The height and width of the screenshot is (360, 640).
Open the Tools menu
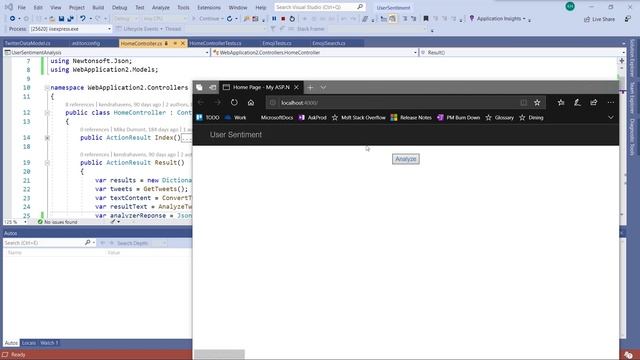[183, 7]
